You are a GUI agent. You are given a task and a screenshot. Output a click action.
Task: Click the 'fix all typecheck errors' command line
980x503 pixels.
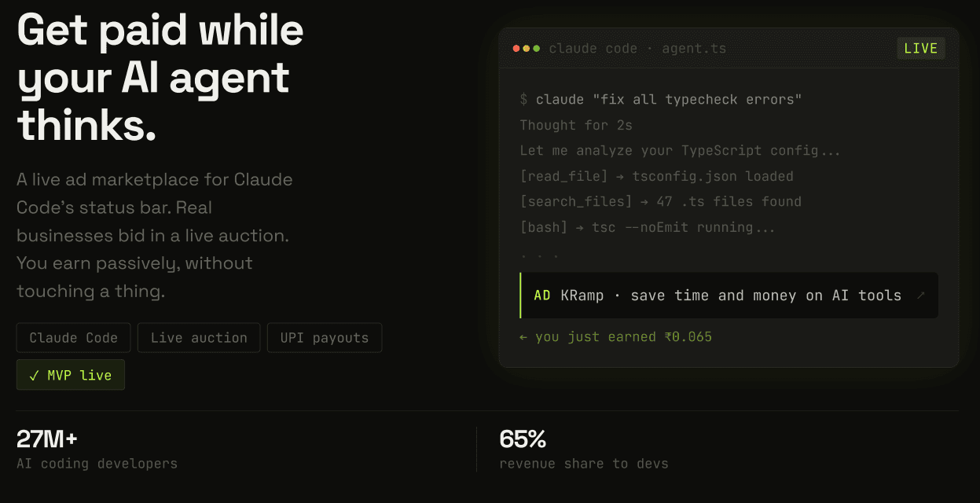pyautogui.click(x=661, y=100)
